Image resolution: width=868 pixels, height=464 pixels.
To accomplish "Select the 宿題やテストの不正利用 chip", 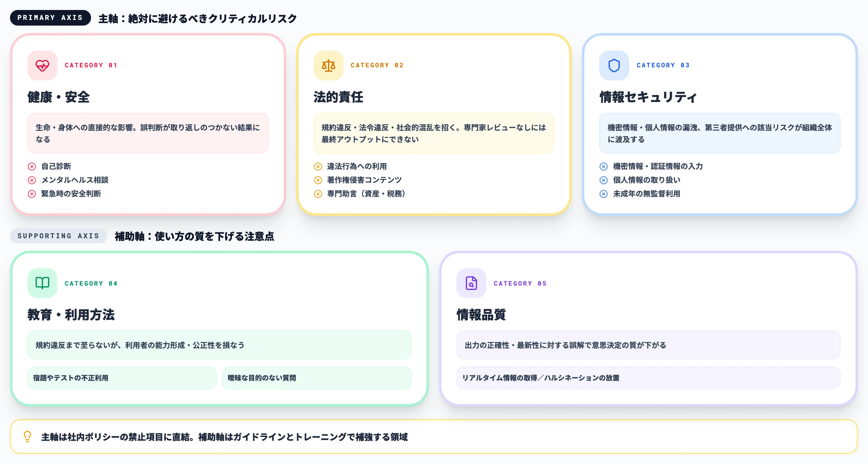I will click(122, 378).
